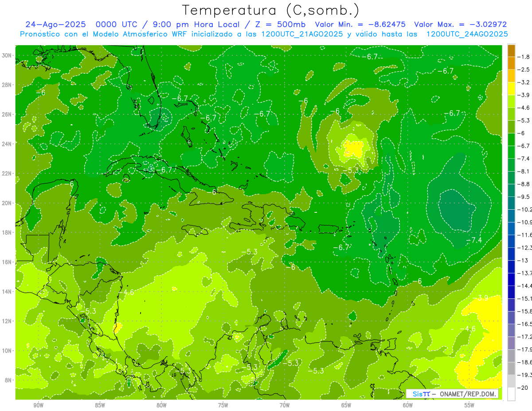The image size is (532, 411).
Task: Click the "60W" longitude axis label
Action: coord(408,405)
